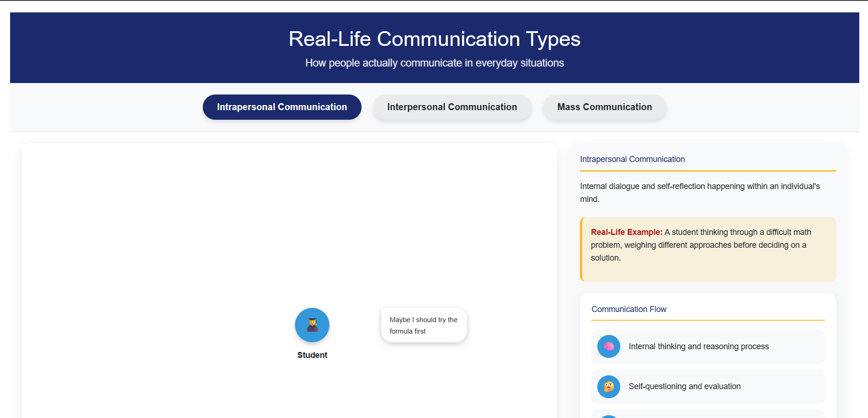Screen dimensions: 868x418
Task: Click the subtitle 'How people actually communicate in everyday situations'
Action: 434,63
